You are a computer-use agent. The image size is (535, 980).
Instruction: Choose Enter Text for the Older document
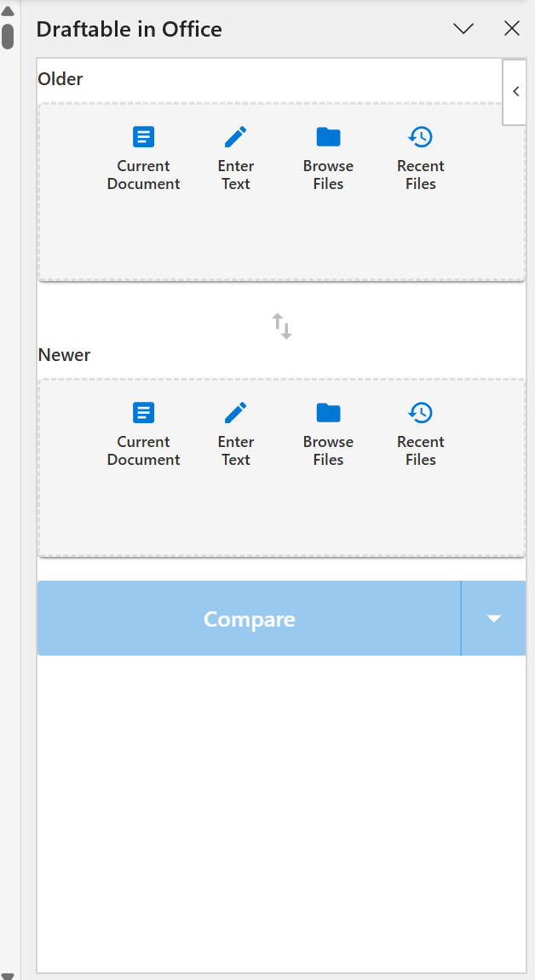[235, 158]
